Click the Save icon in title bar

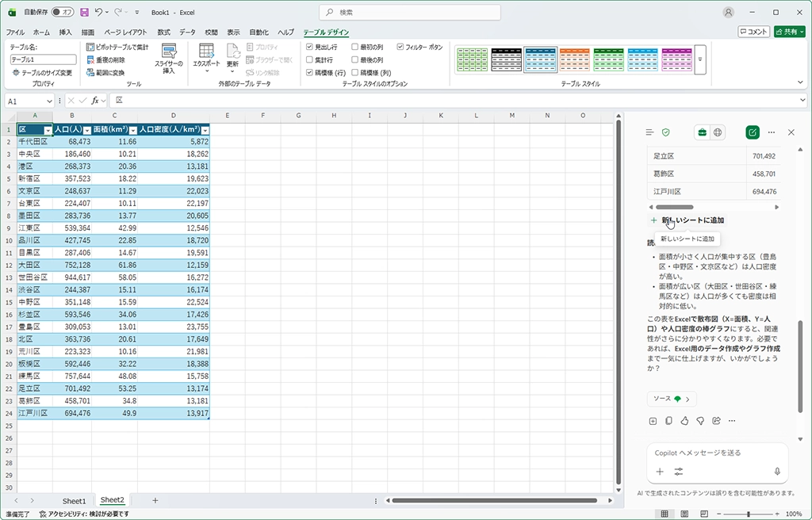pyautogui.click(x=84, y=13)
